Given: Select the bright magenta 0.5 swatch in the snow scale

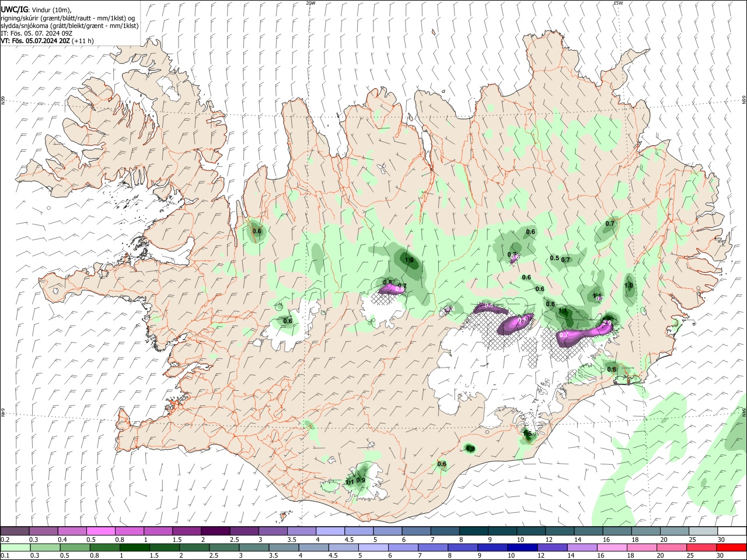Looking at the screenshot, I should click(x=100, y=531).
